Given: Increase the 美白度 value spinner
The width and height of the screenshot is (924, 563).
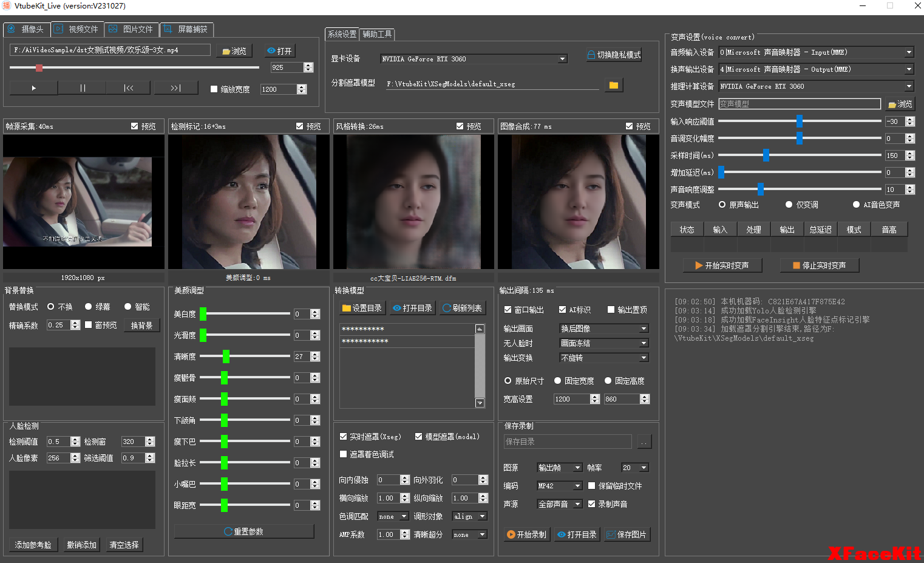Looking at the screenshot, I should click(315, 312).
